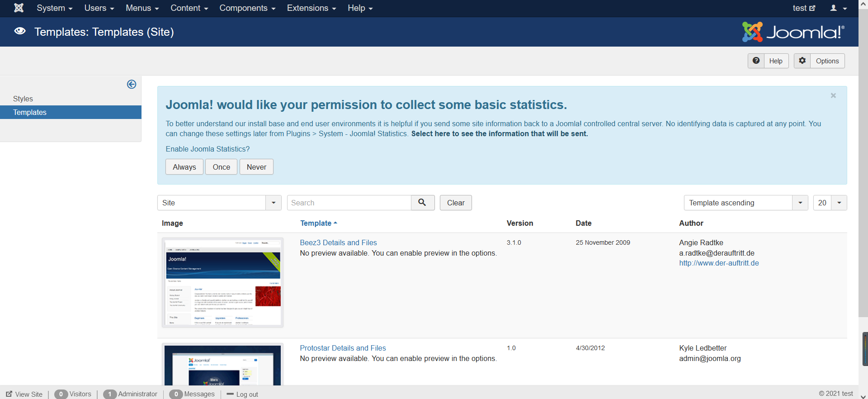Open http://www.der-auftritt.de link
This screenshot has width=868, height=399.
(719, 263)
